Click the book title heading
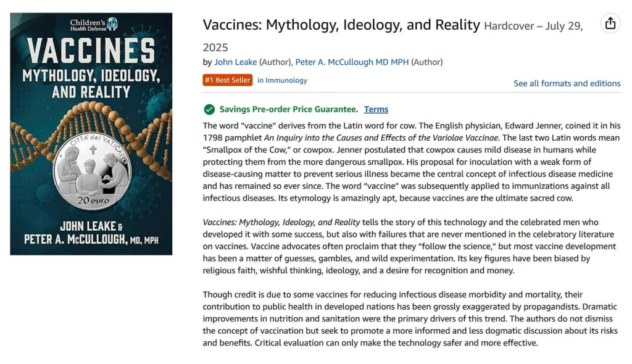Screen dimensions: 632x364 pyautogui.click(x=339, y=25)
